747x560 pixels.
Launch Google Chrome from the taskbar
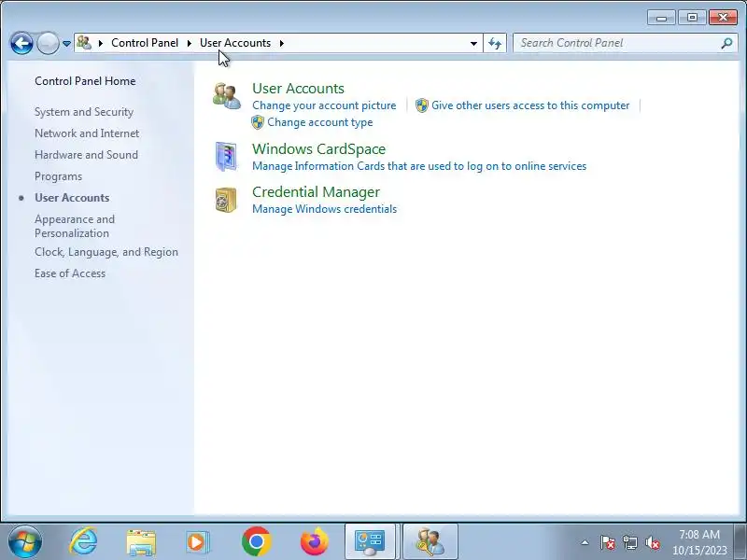point(256,541)
